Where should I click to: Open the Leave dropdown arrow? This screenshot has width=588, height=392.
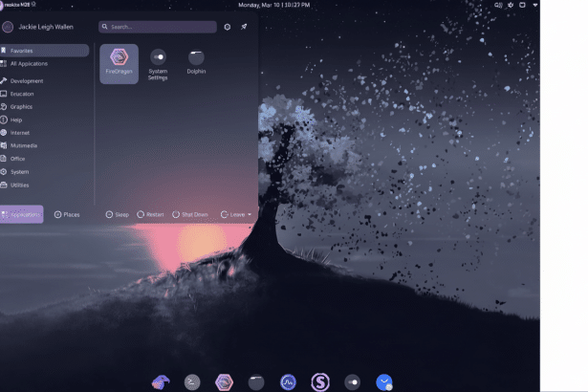tap(250, 214)
